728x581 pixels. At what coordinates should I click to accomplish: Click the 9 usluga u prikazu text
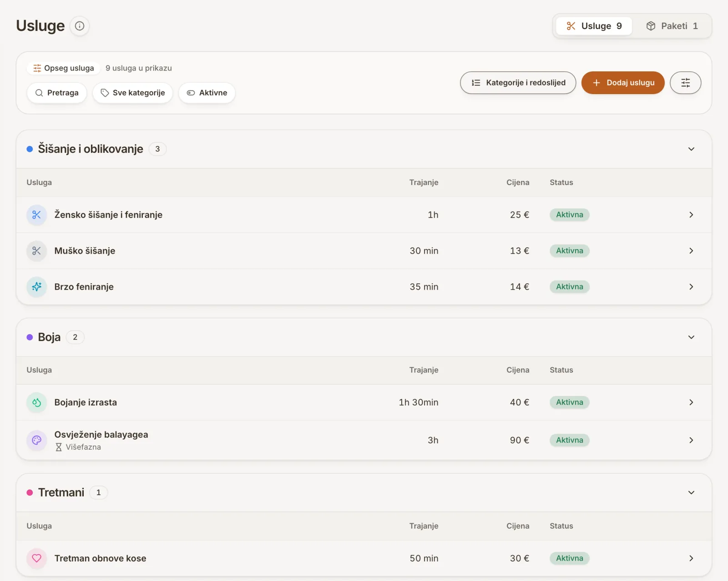point(139,68)
